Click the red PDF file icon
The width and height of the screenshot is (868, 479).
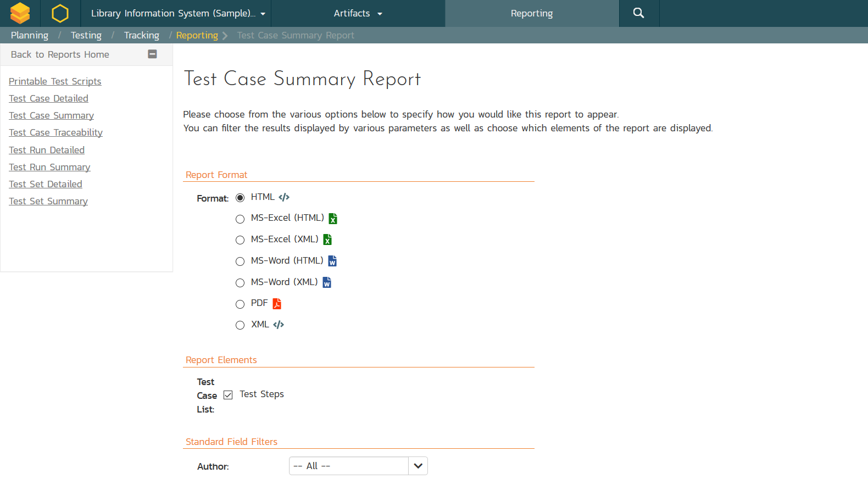click(x=277, y=303)
